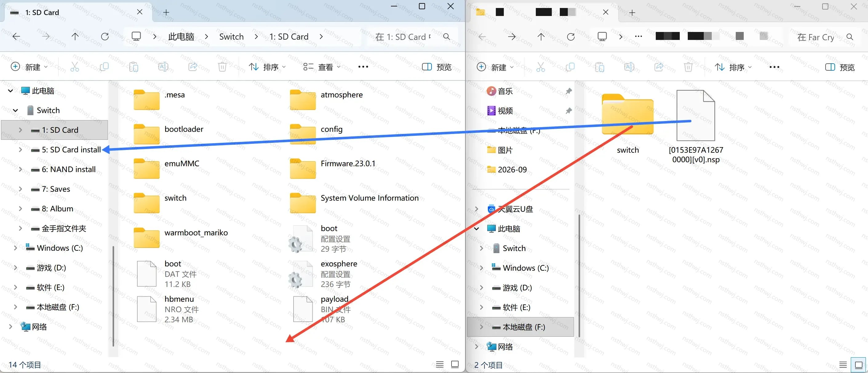Go back in the SD Card window
The image size is (868, 373).
coord(16,36)
